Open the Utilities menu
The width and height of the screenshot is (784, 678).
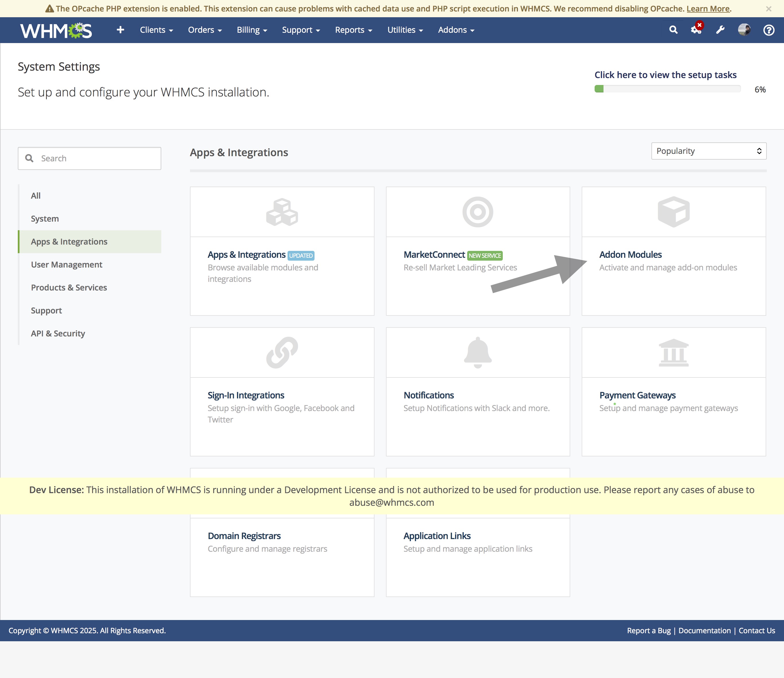pyautogui.click(x=405, y=30)
